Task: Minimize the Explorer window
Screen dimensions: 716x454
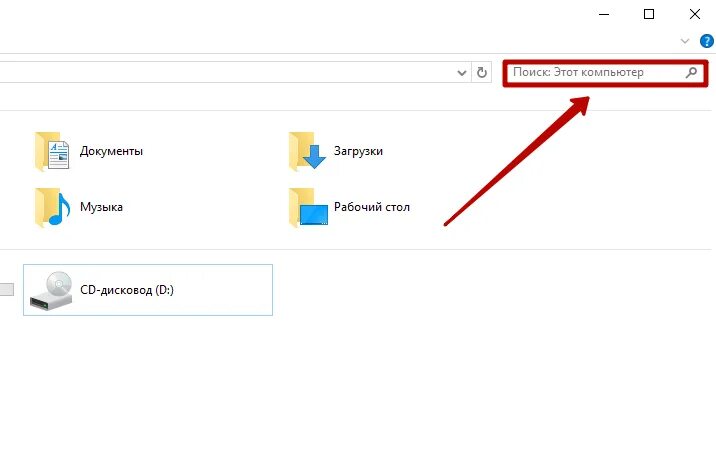Action: [x=604, y=15]
